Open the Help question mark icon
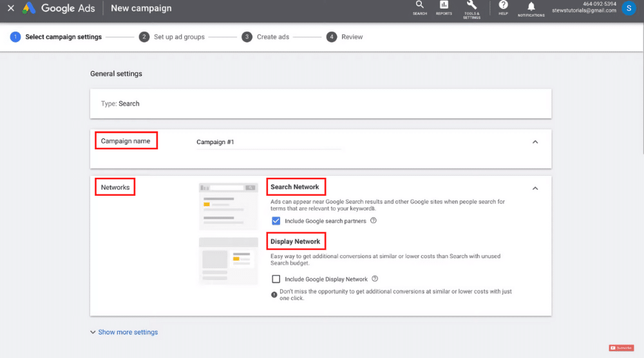 pyautogui.click(x=503, y=8)
